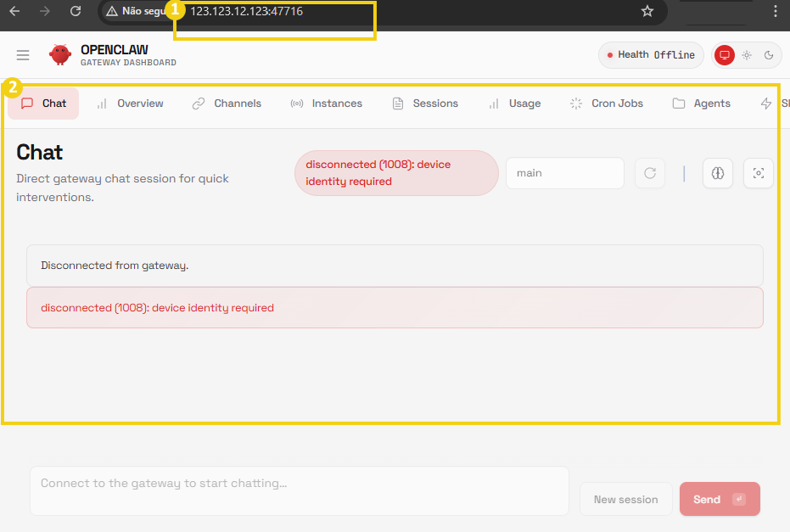This screenshot has height=532, width=790.
Task: Open the main session selector
Action: (564, 173)
